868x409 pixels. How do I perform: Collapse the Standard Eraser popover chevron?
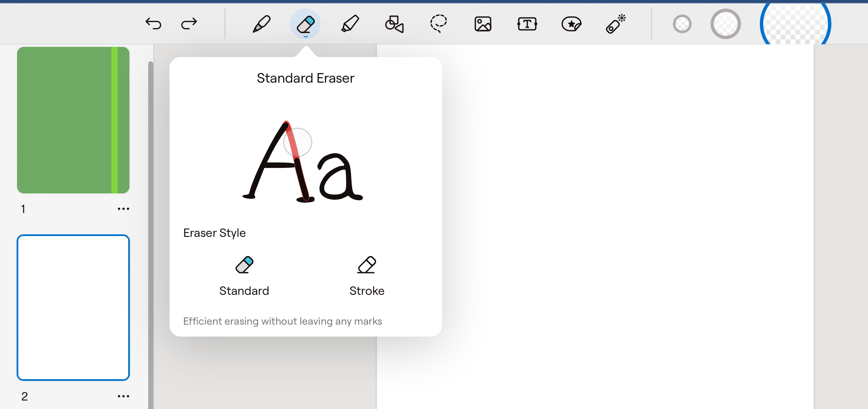click(x=305, y=37)
